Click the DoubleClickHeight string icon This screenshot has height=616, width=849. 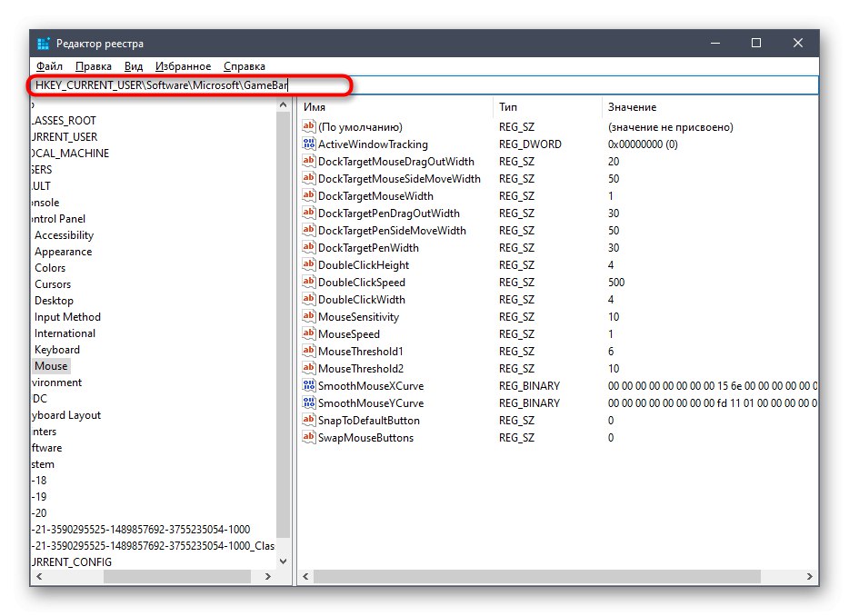point(309,265)
